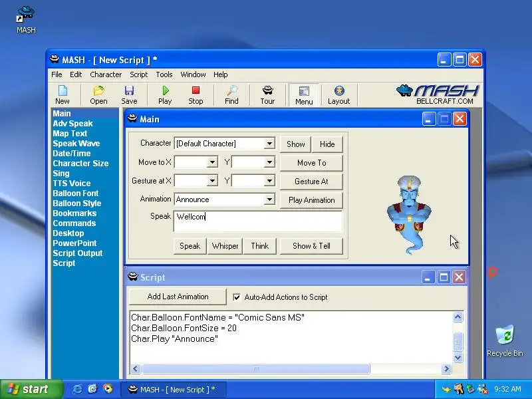Viewport: 532px width, 399px height.
Task: Open the Layout toolbar option
Action: click(x=338, y=94)
